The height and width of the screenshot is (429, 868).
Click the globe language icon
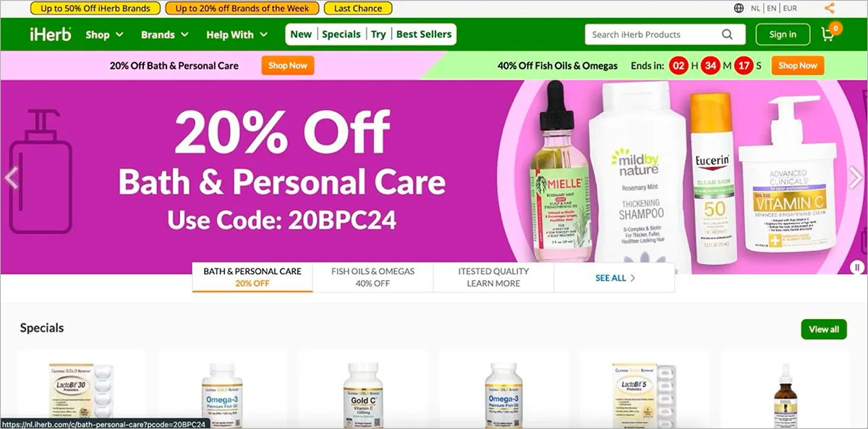(739, 9)
